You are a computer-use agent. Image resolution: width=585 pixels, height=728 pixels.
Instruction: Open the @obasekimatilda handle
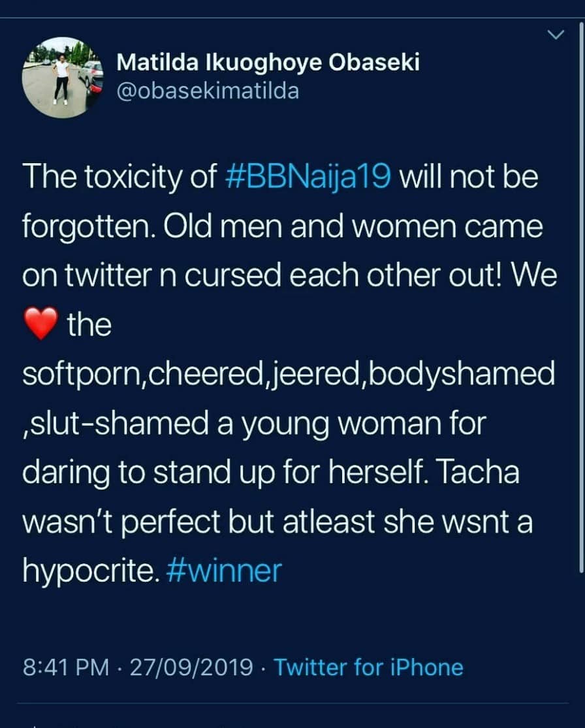208,91
